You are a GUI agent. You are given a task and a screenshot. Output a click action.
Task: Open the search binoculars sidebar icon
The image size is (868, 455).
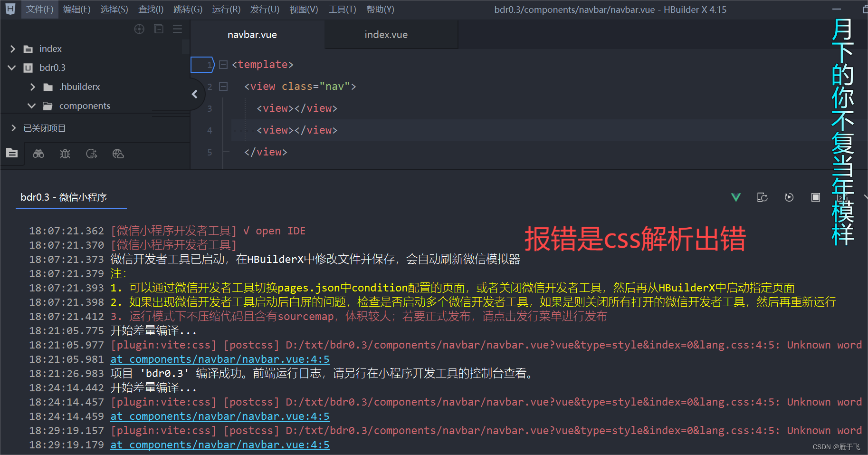tap(38, 154)
